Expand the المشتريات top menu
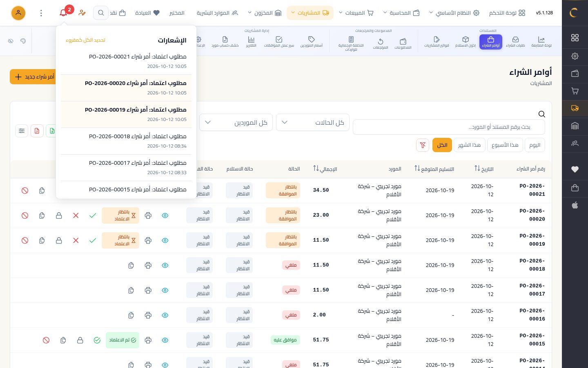Screen dimensions: 588x368 coord(310,13)
